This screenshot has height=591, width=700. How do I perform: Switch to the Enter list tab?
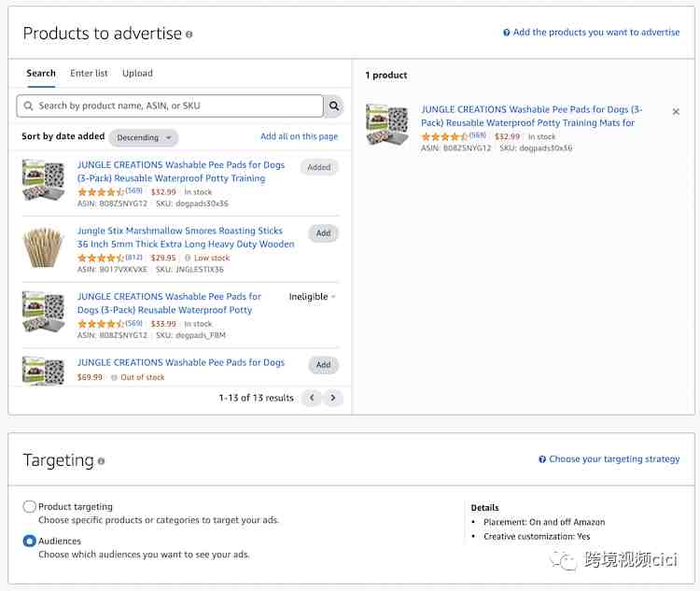[89, 73]
